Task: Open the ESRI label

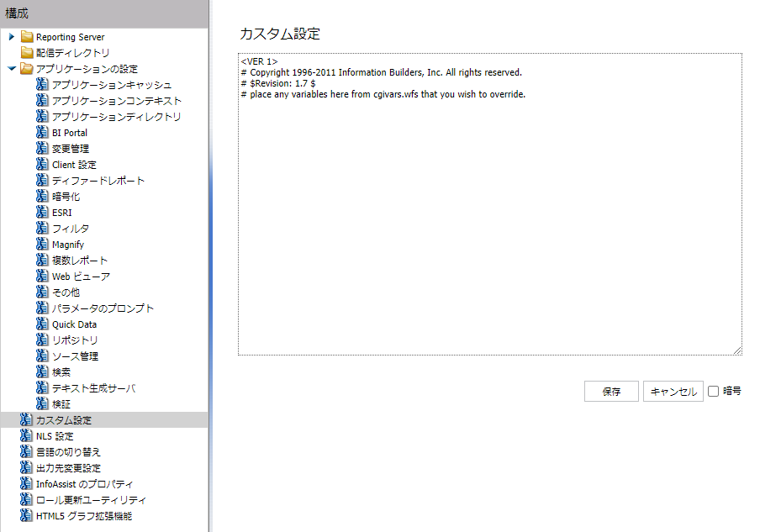Action: pyautogui.click(x=62, y=213)
